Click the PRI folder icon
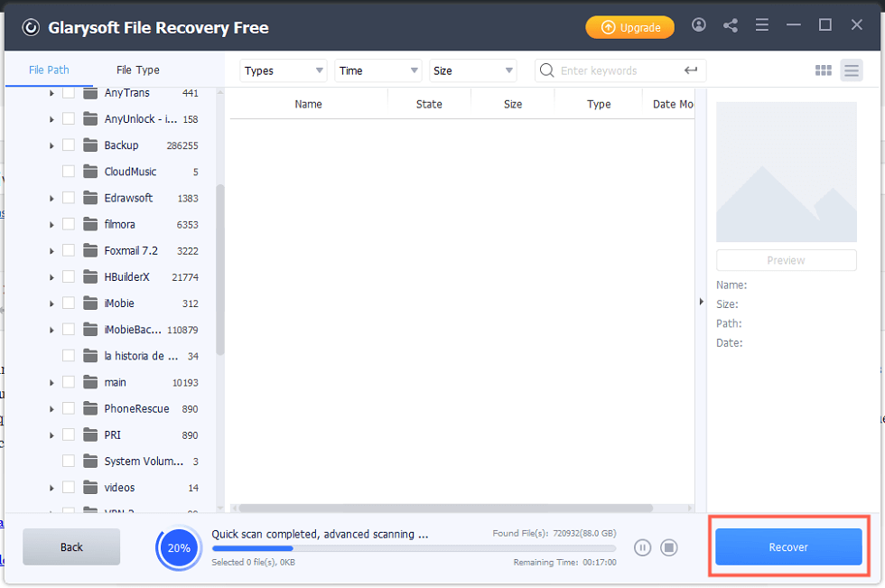885x588 pixels. coord(90,435)
